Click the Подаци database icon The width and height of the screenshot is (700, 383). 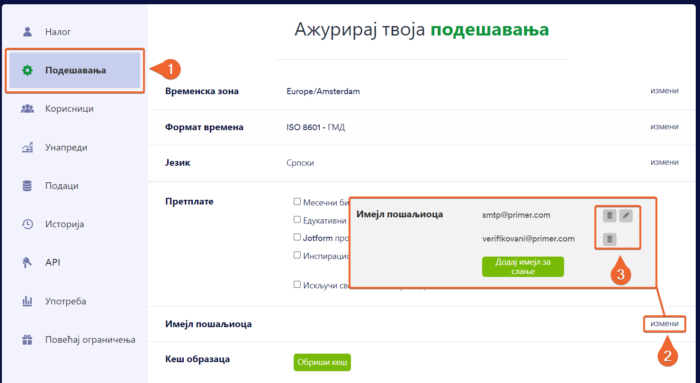pos(27,186)
